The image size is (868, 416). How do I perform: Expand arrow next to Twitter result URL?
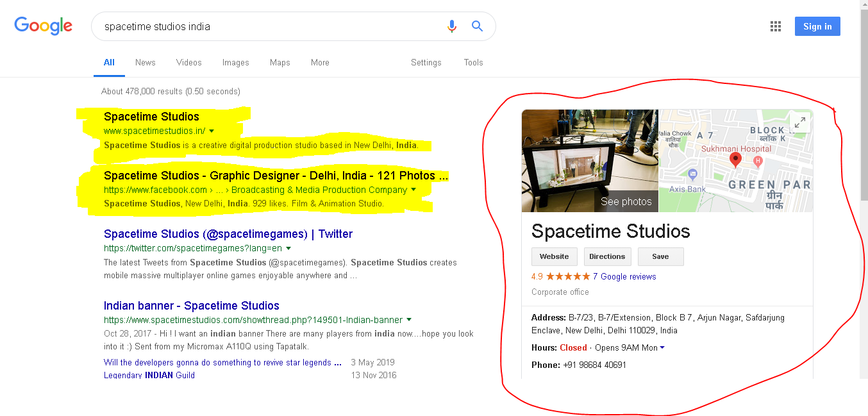pyautogui.click(x=288, y=249)
